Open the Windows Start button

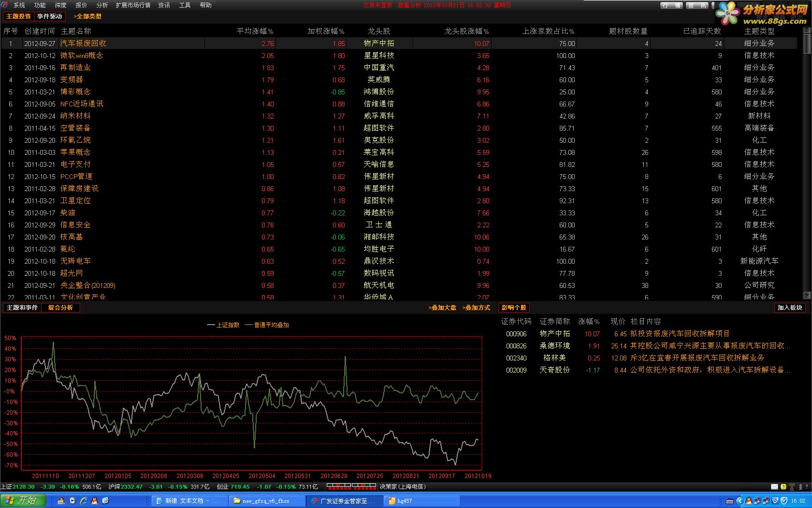click(x=22, y=500)
